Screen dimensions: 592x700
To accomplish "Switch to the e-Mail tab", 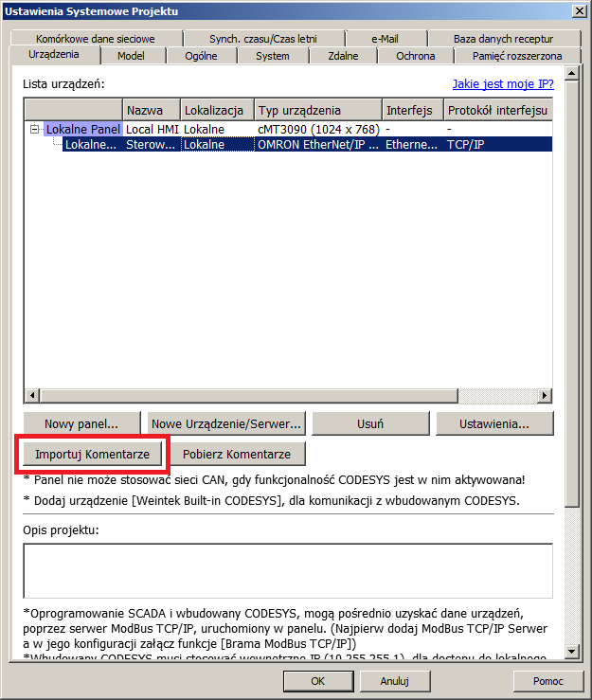I will click(386, 39).
